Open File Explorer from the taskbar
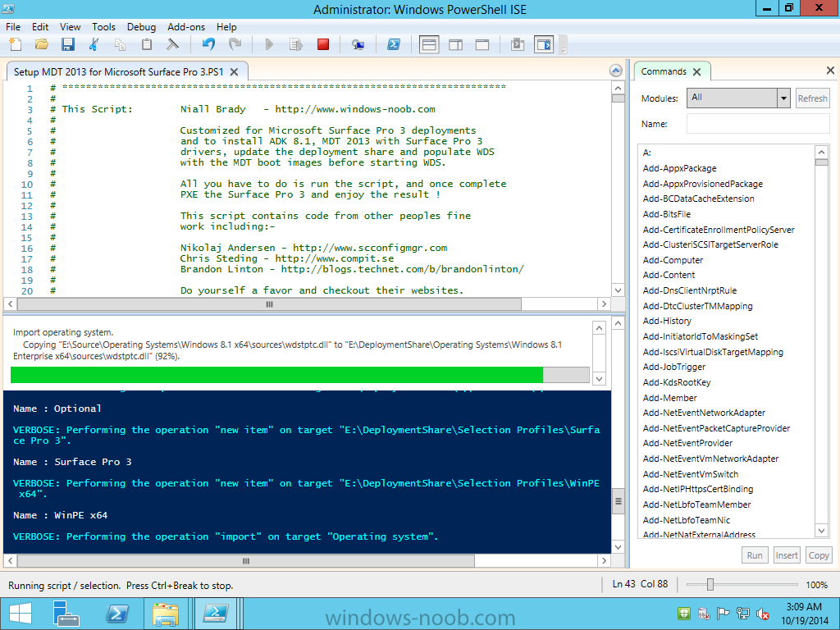This screenshot has height=630, width=840. (x=166, y=614)
